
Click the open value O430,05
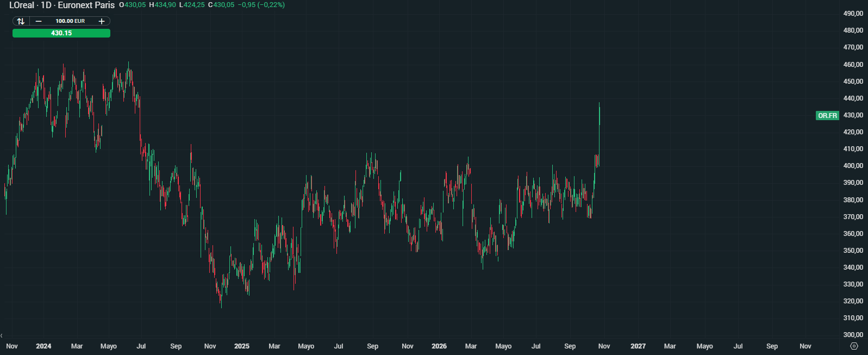133,5
